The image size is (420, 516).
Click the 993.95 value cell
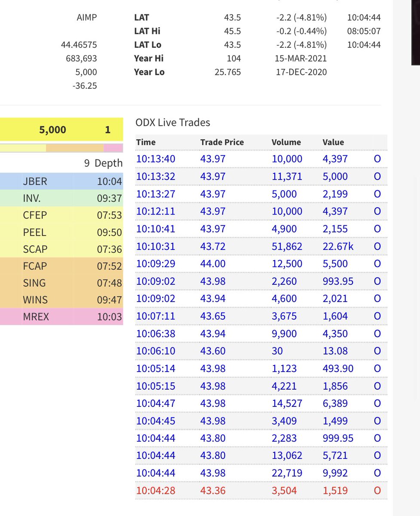point(338,281)
